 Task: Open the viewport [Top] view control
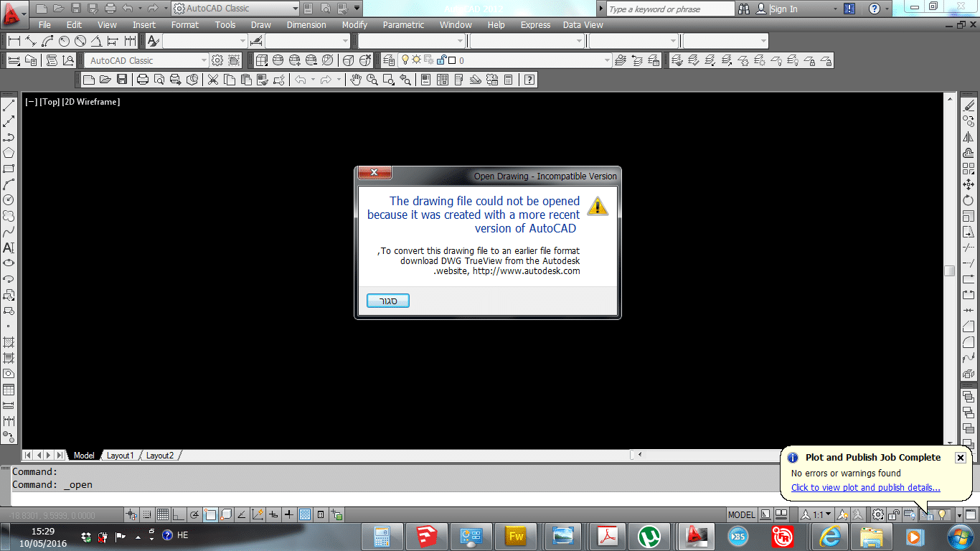coord(50,102)
